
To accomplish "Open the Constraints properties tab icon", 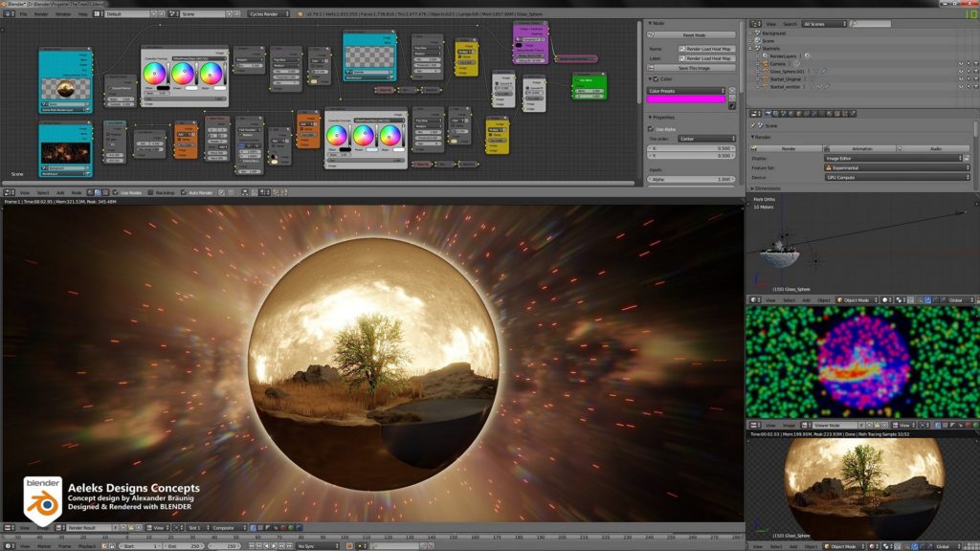I will coord(807,114).
